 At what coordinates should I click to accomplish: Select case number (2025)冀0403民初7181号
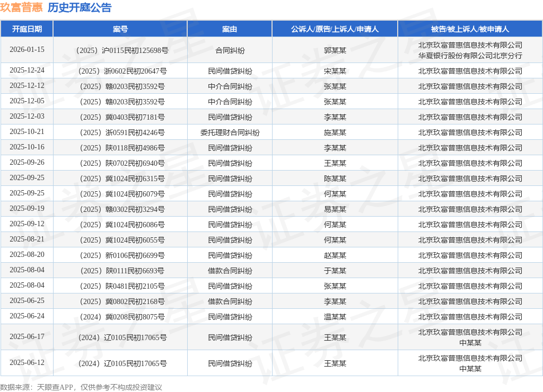122,117
